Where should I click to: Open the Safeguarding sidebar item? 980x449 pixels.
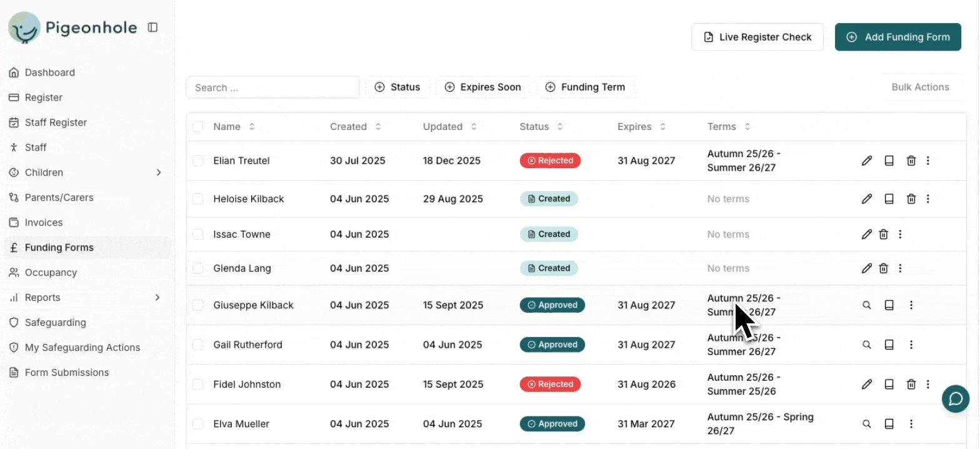[55, 323]
